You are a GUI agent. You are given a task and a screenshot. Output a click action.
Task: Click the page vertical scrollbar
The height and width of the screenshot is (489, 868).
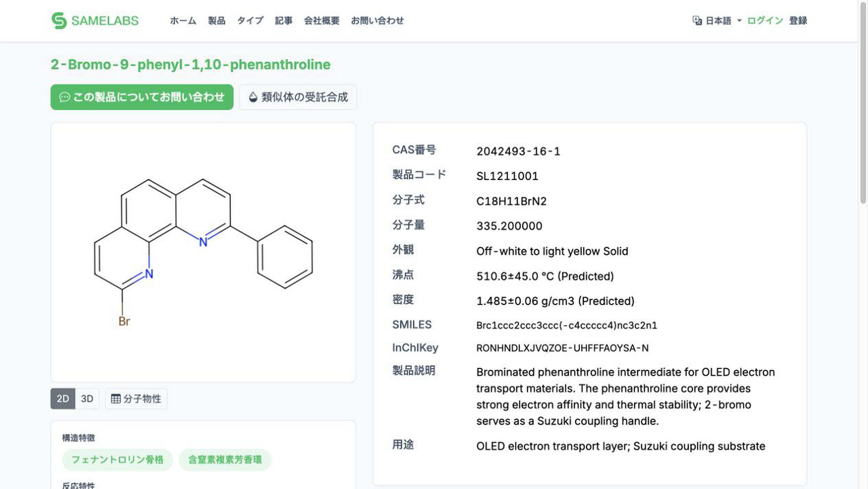[x=863, y=103]
